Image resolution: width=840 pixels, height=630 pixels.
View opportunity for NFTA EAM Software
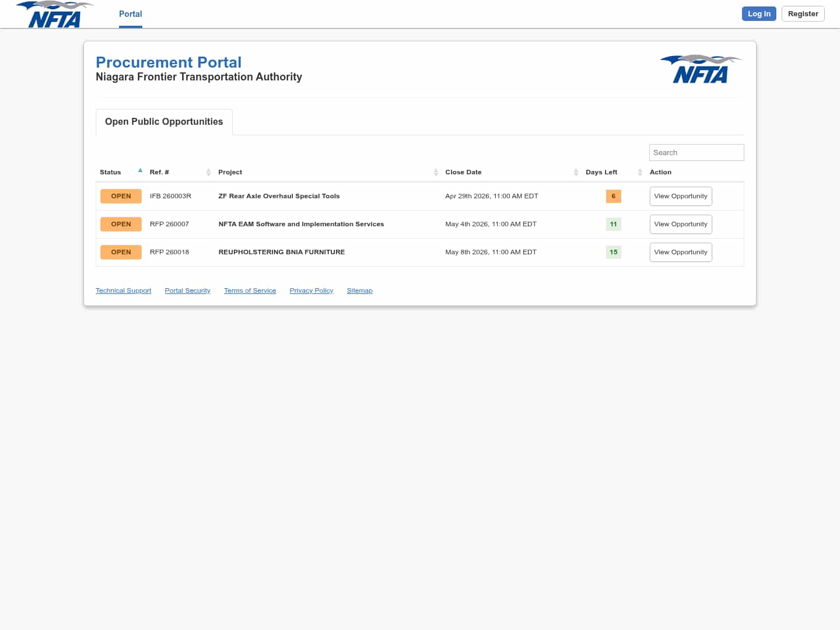coord(680,225)
